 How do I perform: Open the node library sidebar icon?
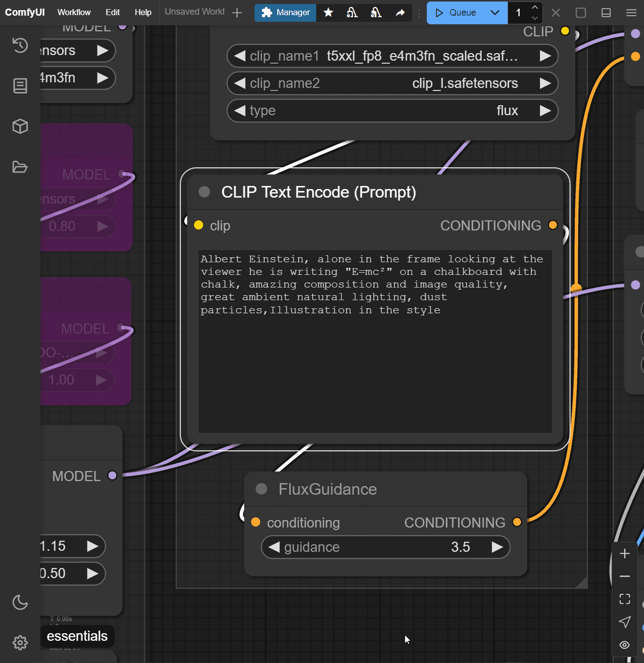tap(20, 86)
